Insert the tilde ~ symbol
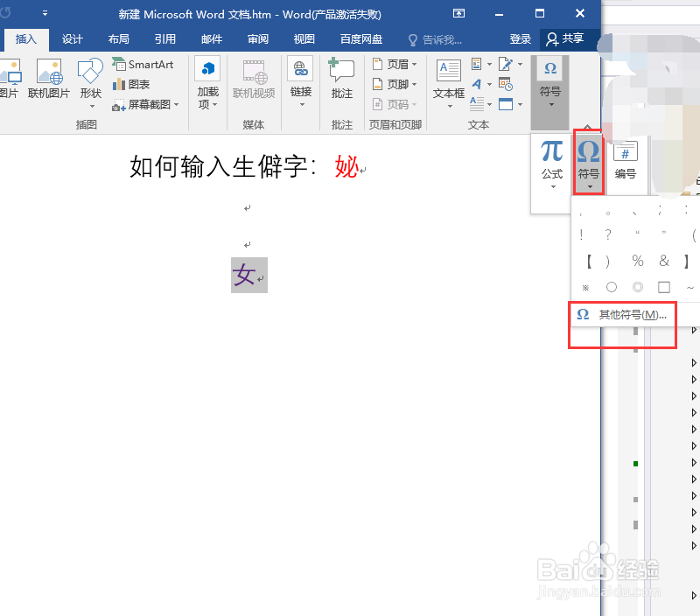This screenshot has height=616, width=700. tap(690, 288)
